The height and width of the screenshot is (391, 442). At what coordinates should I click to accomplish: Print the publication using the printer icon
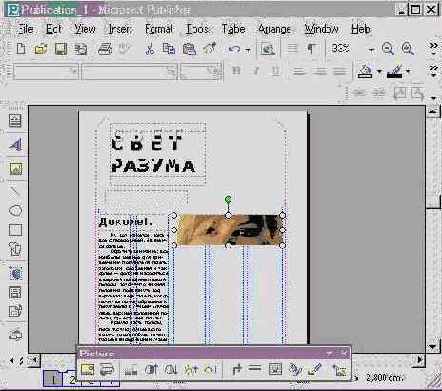tap(105, 49)
